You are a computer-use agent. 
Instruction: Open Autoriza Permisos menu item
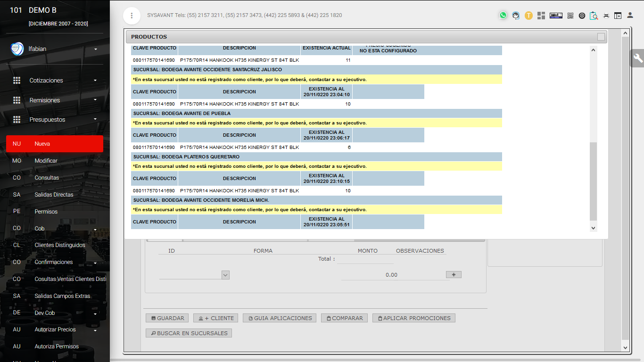click(55, 346)
